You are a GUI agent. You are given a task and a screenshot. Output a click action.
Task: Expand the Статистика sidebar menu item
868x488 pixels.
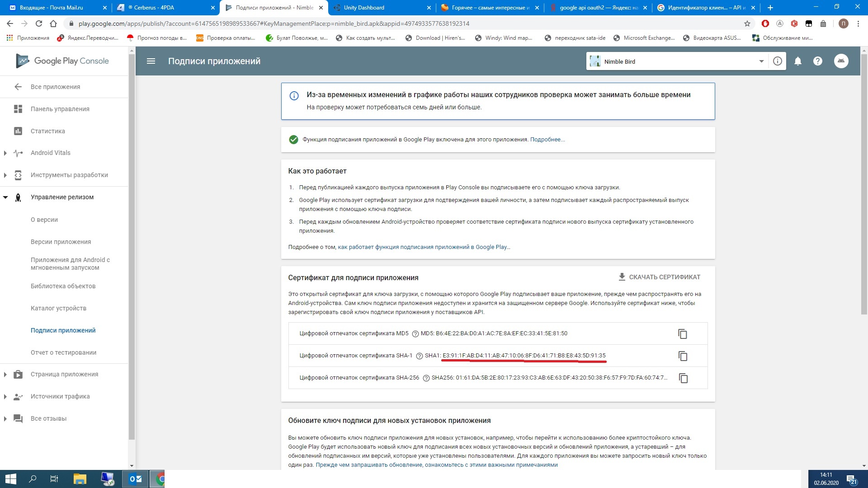click(47, 131)
